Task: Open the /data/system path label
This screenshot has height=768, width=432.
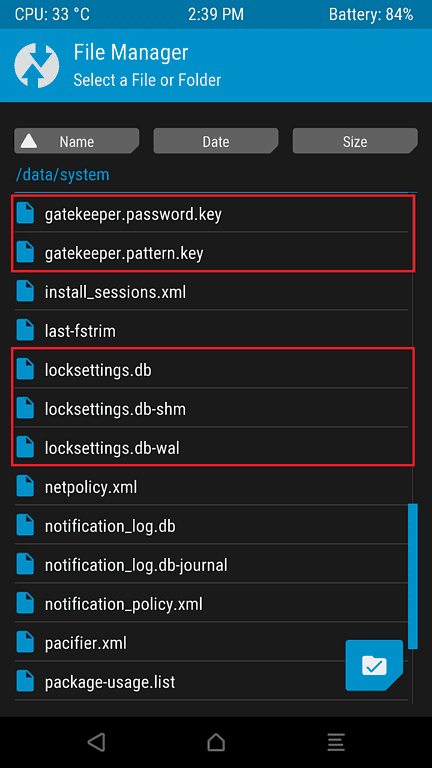Action: point(63,174)
